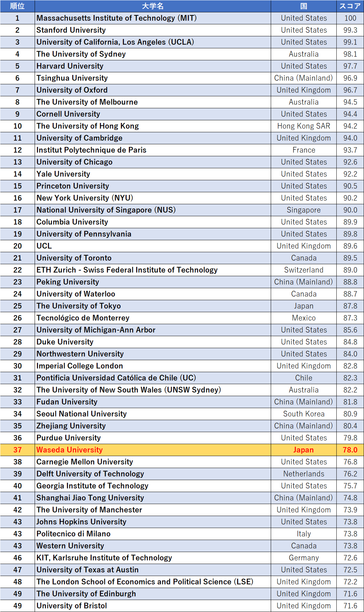Viewport: 364px width, 612px height.
Task: Select ETH Zurich - Swiss Federal Institute cell
Action: (153, 270)
